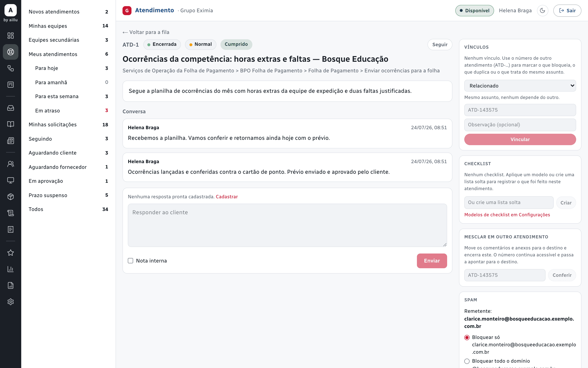Click Criar checklist button
The height and width of the screenshot is (368, 588).
(x=566, y=202)
